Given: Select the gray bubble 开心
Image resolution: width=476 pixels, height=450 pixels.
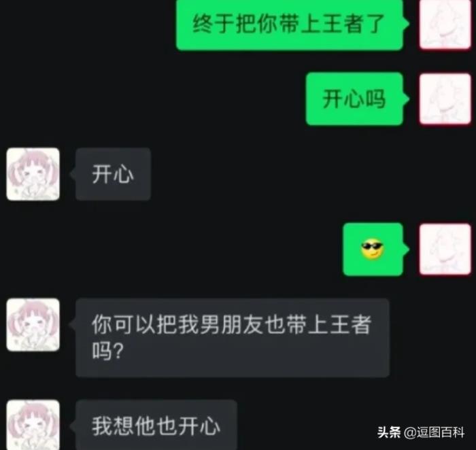Looking at the screenshot, I should pyautogui.click(x=114, y=174).
